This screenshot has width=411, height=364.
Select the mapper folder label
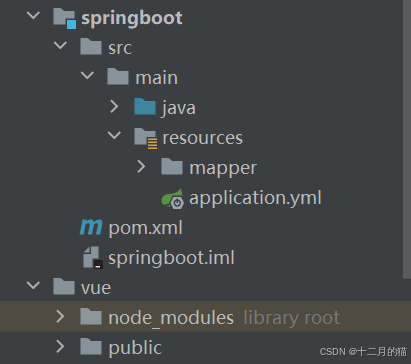coord(223,168)
